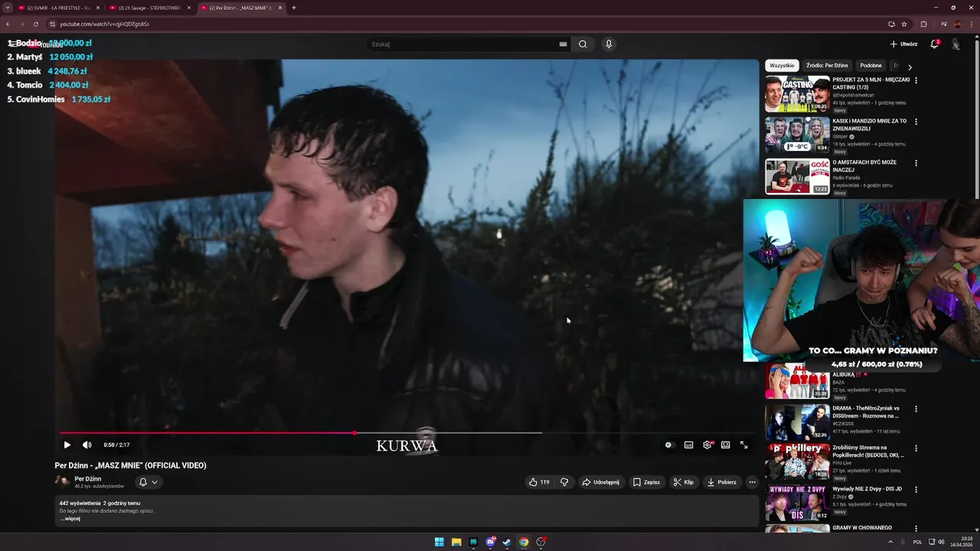
Task: Open options for KASIX I MANDZIO video
Action: click(916, 122)
